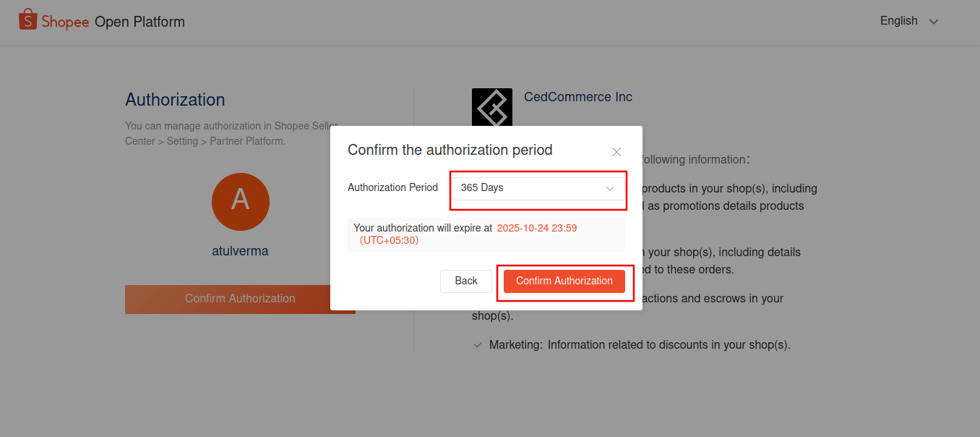
Task: Go Back from the confirmation dialog
Action: tap(466, 281)
